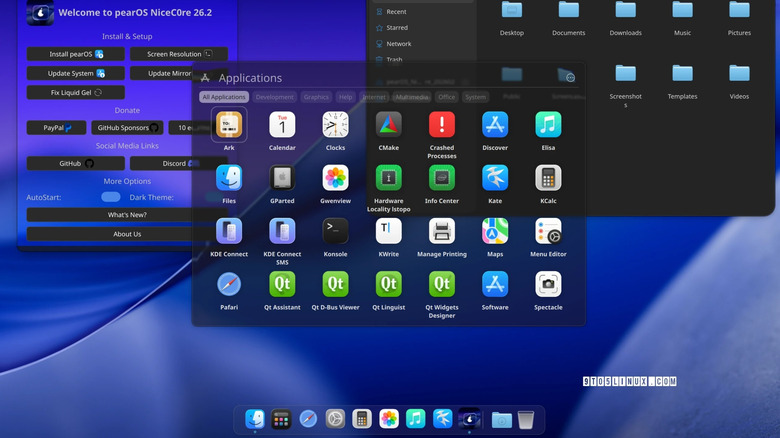Launch Discover app store
780x438 pixels.
coord(495,125)
